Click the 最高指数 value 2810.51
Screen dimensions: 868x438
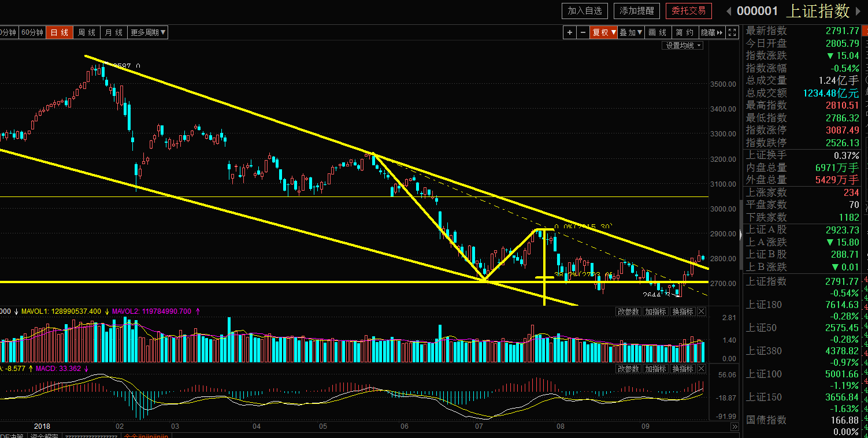pos(843,105)
